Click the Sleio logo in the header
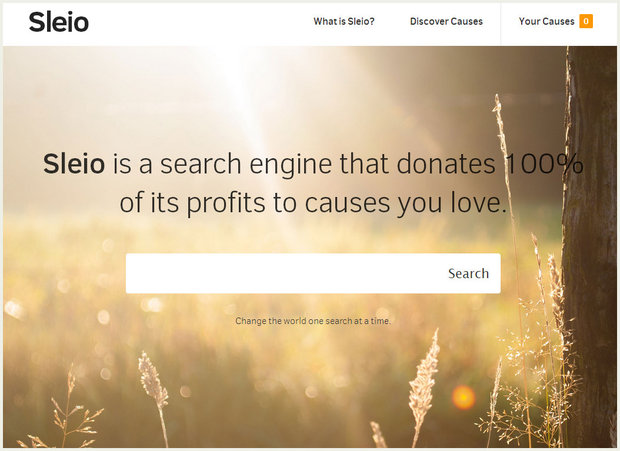 (59, 22)
